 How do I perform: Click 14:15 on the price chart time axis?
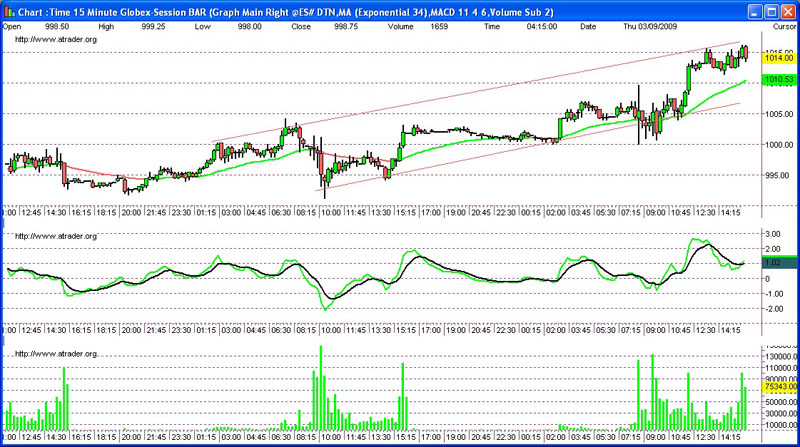click(731, 212)
